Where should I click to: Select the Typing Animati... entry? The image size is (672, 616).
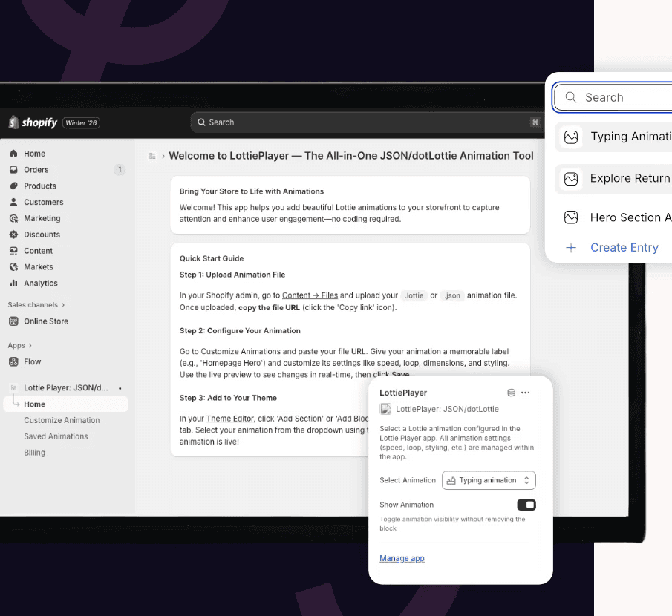(614, 137)
